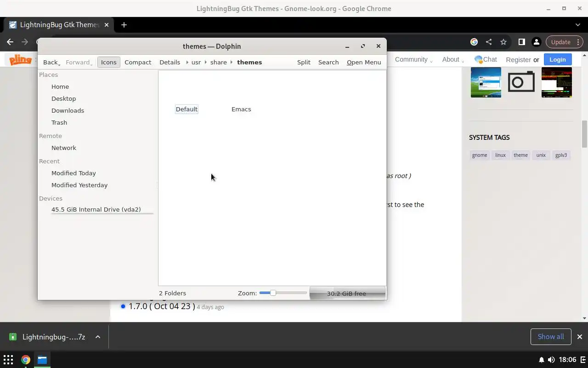Click Forward in Dolphin toolbar

79,62
